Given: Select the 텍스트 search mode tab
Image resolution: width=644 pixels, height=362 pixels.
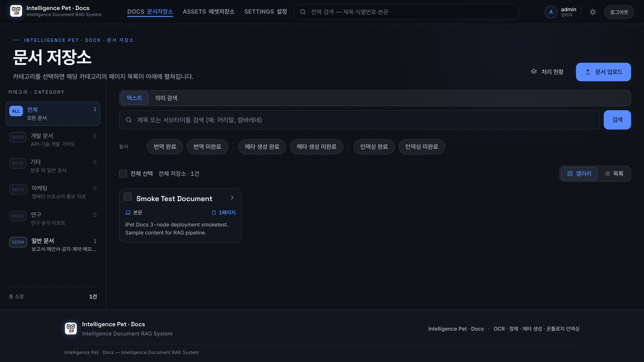Looking at the screenshot, I should point(134,98).
